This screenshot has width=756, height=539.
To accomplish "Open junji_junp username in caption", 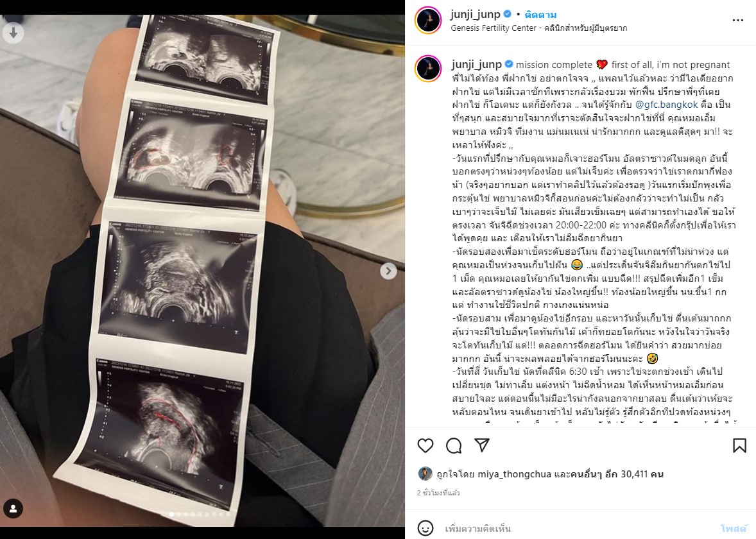I will click(476, 64).
